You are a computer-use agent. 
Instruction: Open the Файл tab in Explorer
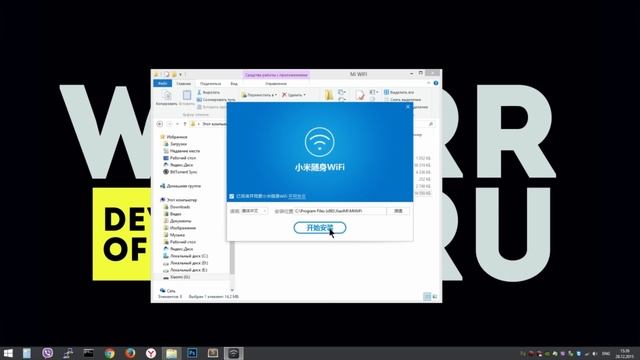[162, 83]
